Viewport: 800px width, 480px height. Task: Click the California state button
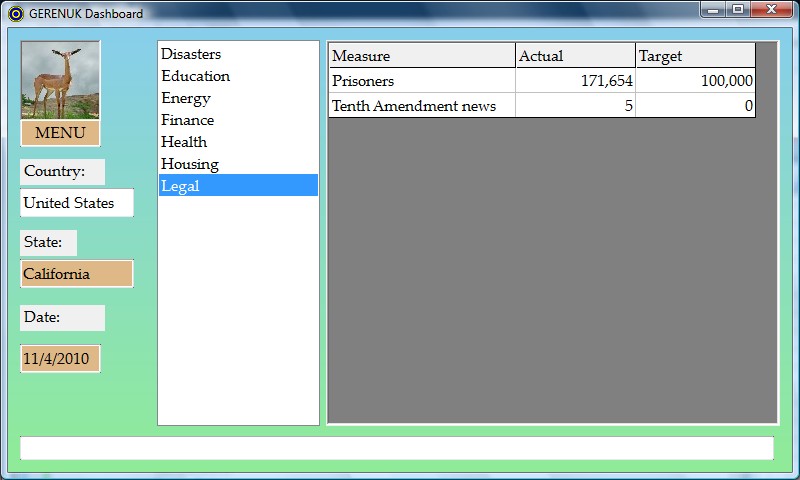click(x=77, y=274)
